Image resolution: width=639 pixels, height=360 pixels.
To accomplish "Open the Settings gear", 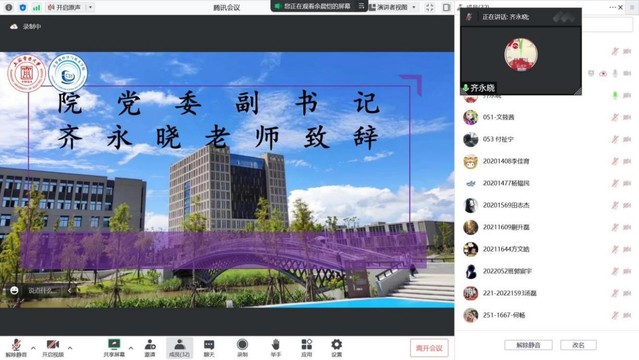I will pyautogui.click(x=337, y=348).
